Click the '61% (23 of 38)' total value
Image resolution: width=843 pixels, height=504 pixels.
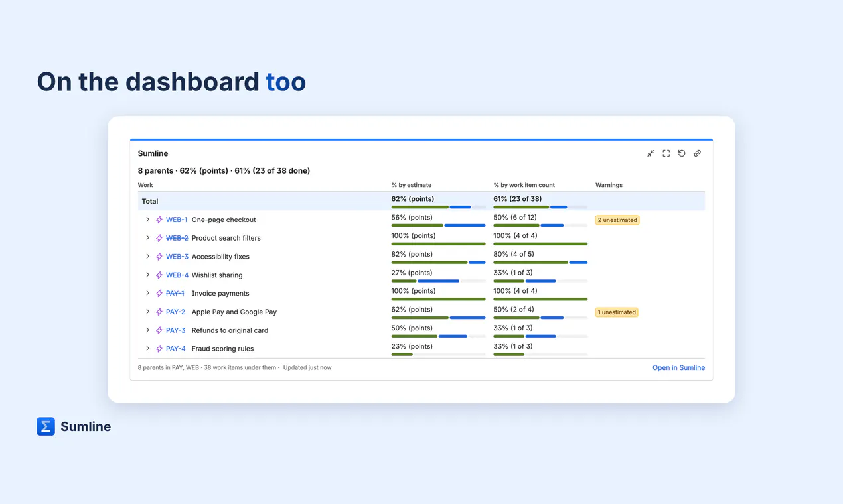coord(518,199)
